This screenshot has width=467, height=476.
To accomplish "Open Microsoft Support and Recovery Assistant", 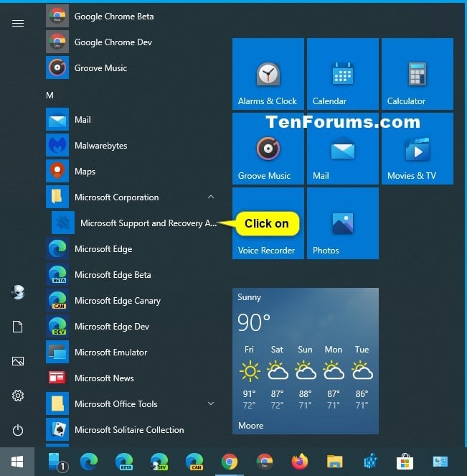I will (x=135, y=223).
